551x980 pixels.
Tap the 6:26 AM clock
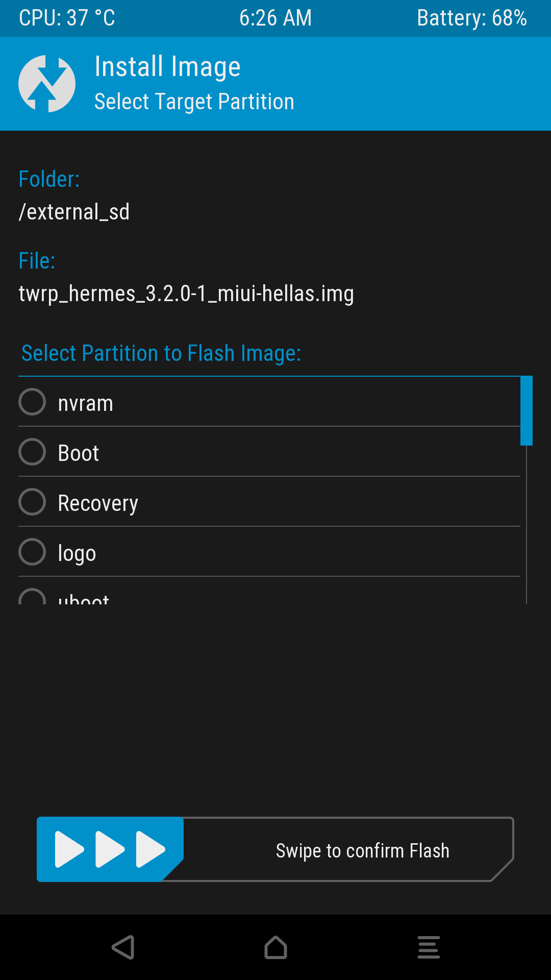tap(275, 18)
